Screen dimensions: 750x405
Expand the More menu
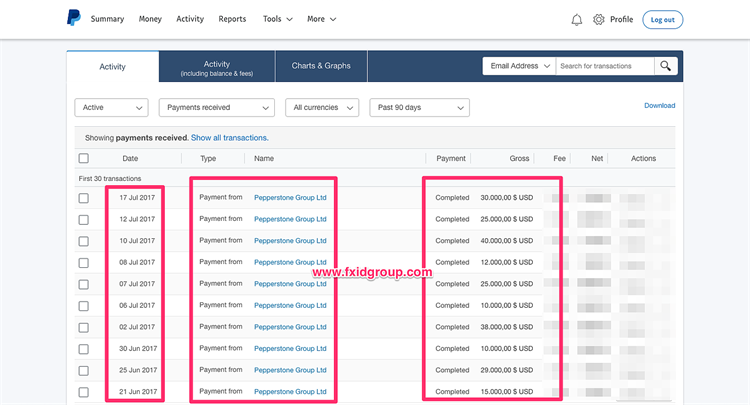coord(321,19)
